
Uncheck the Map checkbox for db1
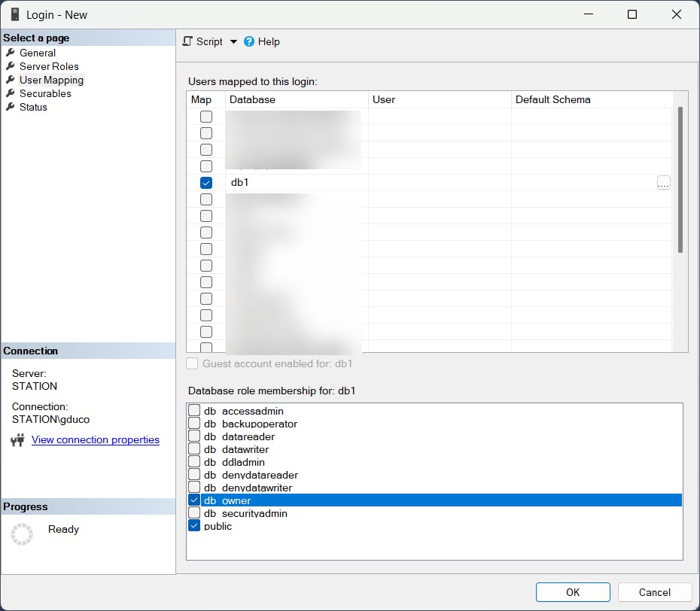click(x=206, y=183)
